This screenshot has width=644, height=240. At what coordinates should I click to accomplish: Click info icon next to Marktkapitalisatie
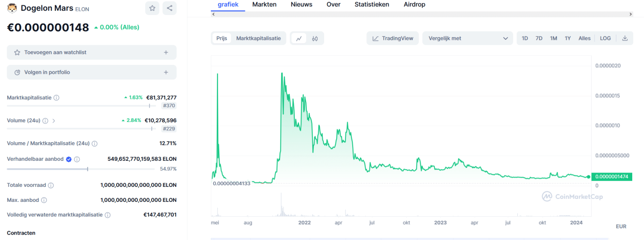(57, 98)
